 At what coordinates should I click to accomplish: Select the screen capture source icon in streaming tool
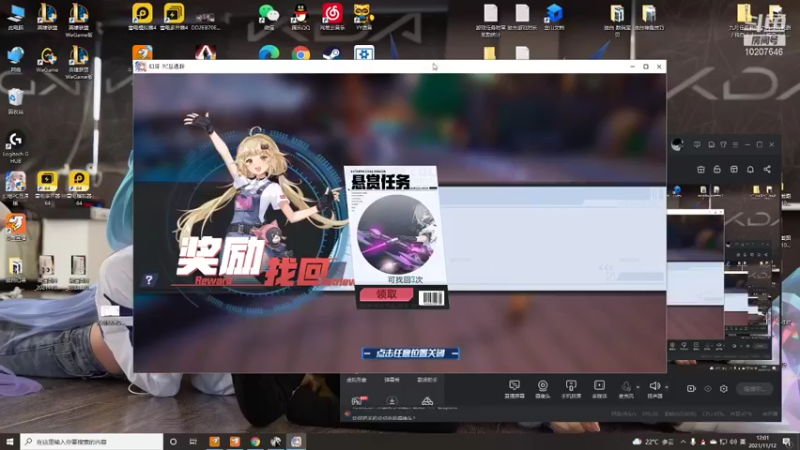point(514,388)
